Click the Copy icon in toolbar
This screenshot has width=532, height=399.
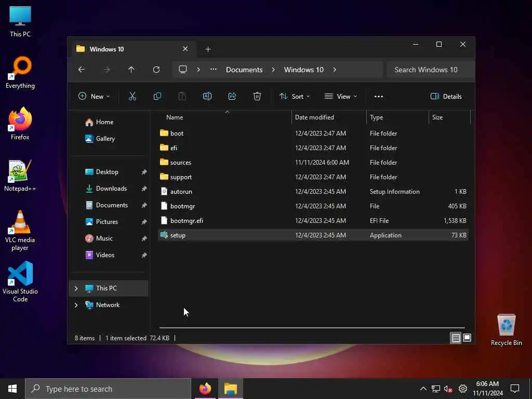pos(157,96)
